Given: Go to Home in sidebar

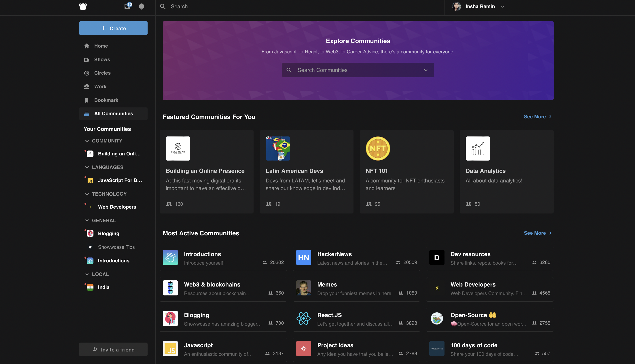Looking at the screenshot, I should pos(113,46).
